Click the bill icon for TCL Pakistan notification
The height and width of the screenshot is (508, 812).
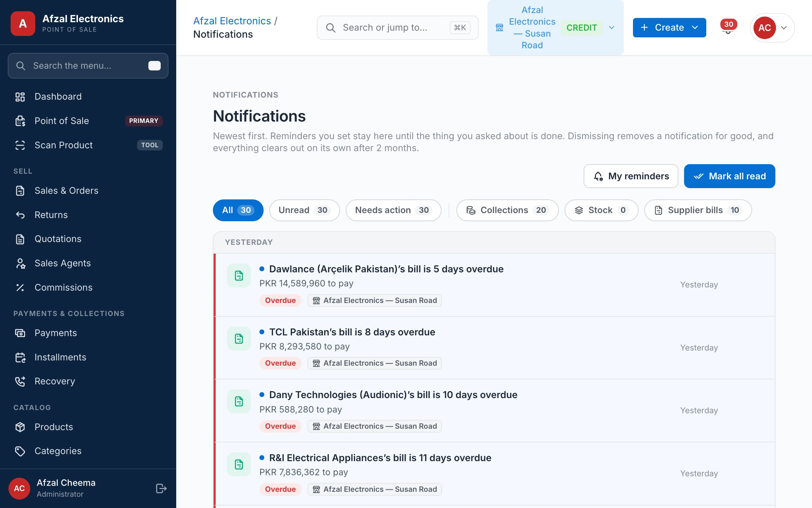[x=239, y=339]
